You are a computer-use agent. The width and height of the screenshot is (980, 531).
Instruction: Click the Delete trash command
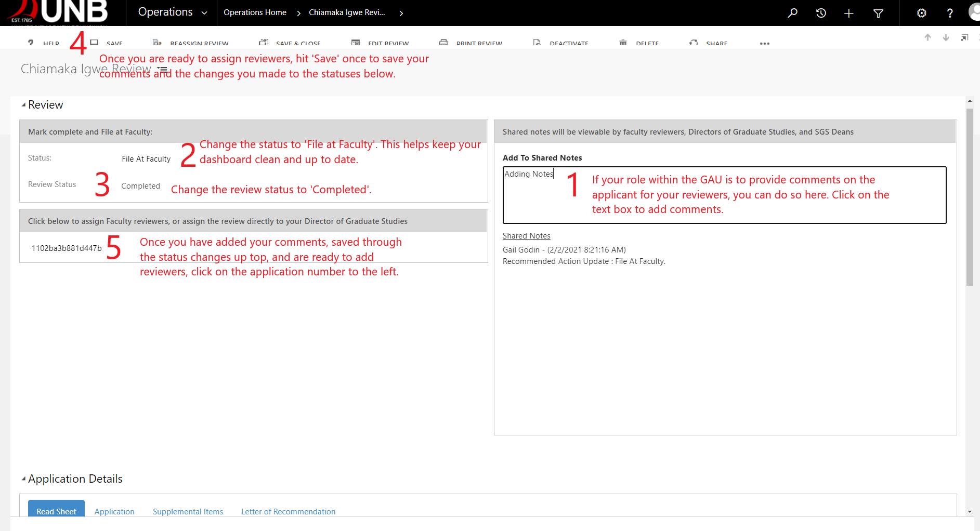point(639,43)
